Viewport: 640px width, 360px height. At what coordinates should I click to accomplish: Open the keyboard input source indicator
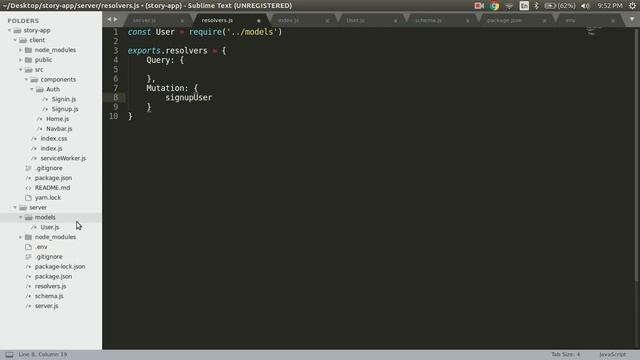pyautogui.click(x=524, y=6)
